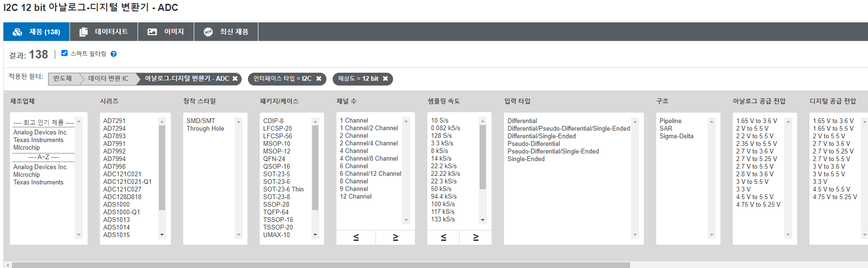The width and height of the screenshot is (868, 268).
Task: Select 50 kS/s sampling rate
Action: 441,189
